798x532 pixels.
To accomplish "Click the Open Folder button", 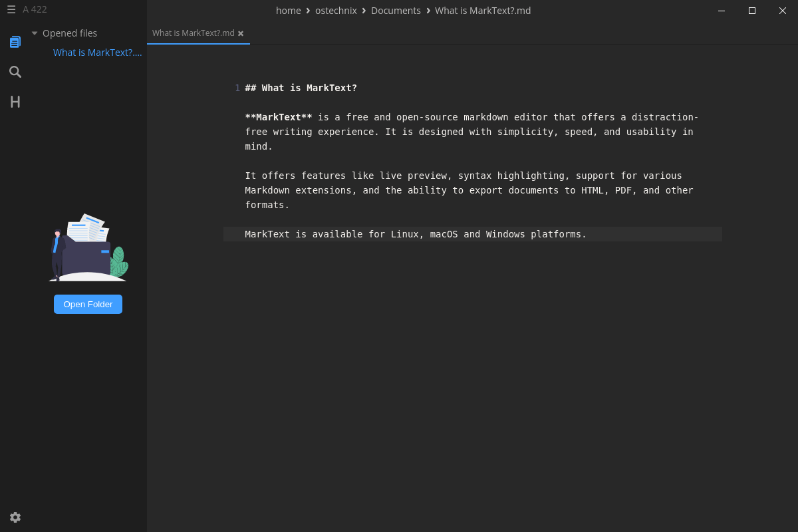I will point(88,304).
